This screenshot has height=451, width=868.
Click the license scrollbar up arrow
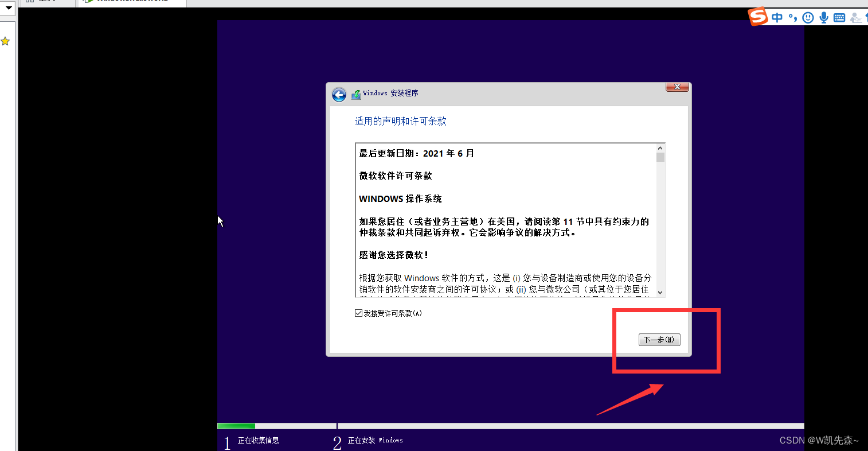[660, 148]
